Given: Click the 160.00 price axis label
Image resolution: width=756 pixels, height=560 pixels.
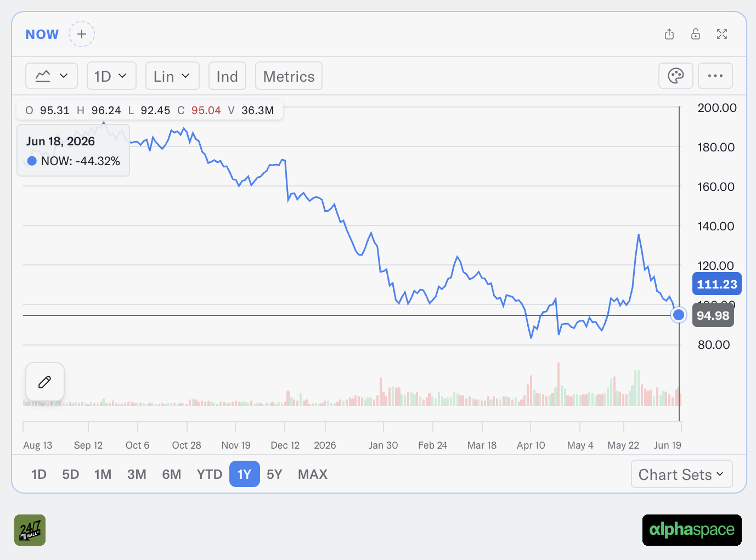Looking at the screenshot, I should click(x=716, y=187).
